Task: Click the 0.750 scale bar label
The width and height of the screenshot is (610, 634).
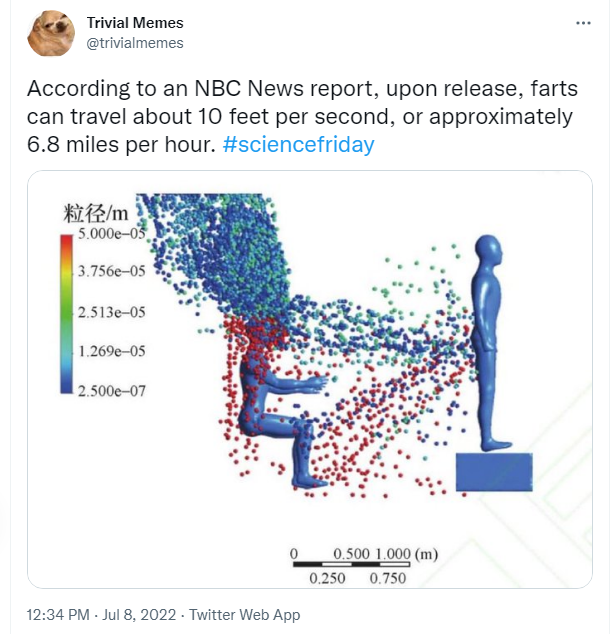Action: 386,578
